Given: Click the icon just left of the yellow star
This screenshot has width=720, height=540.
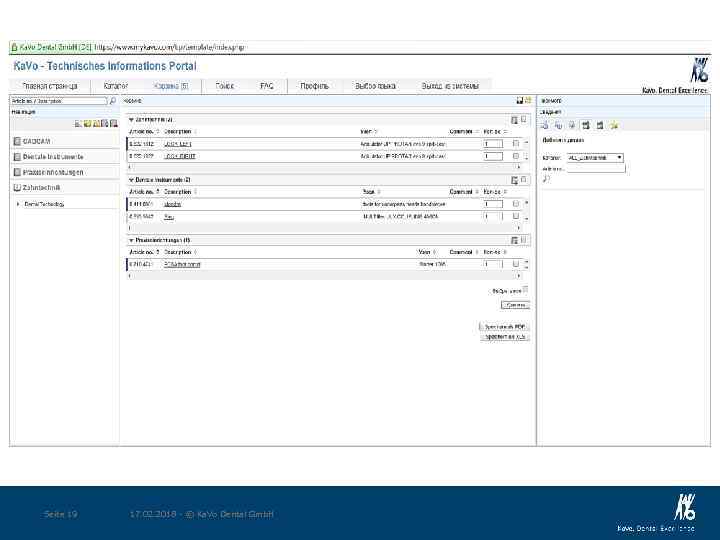Looking at the screenshot, I should (x=599, y=125).
